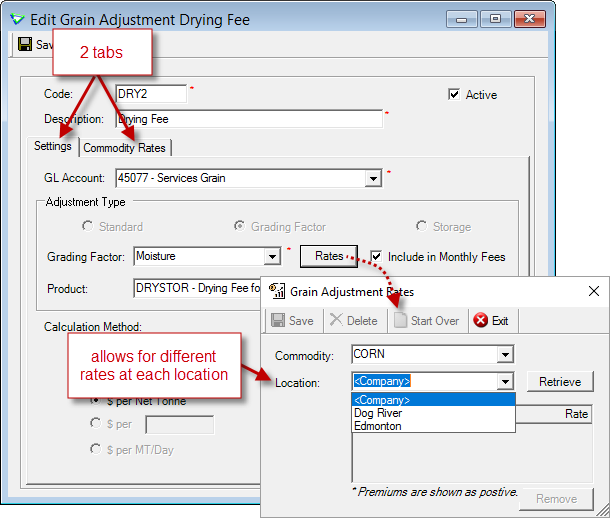This screenshot has height=518, width=610.
Task: Select the Standard adjustment type radio
Action: point(88,226)
